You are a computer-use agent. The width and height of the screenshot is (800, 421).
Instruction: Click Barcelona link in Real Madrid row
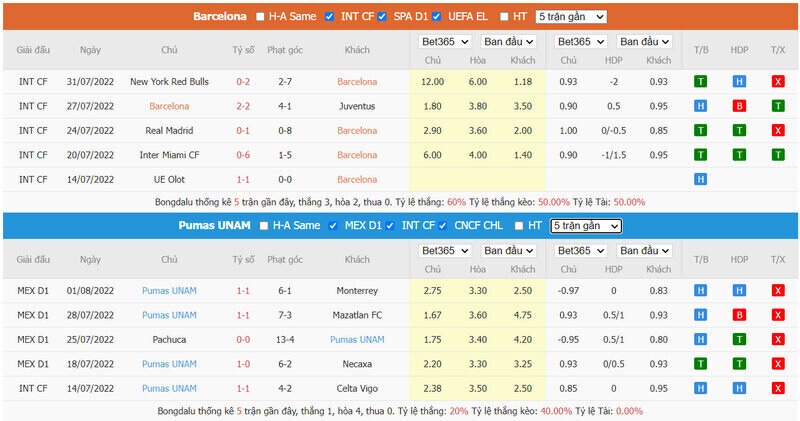click(x=357, y=131)
